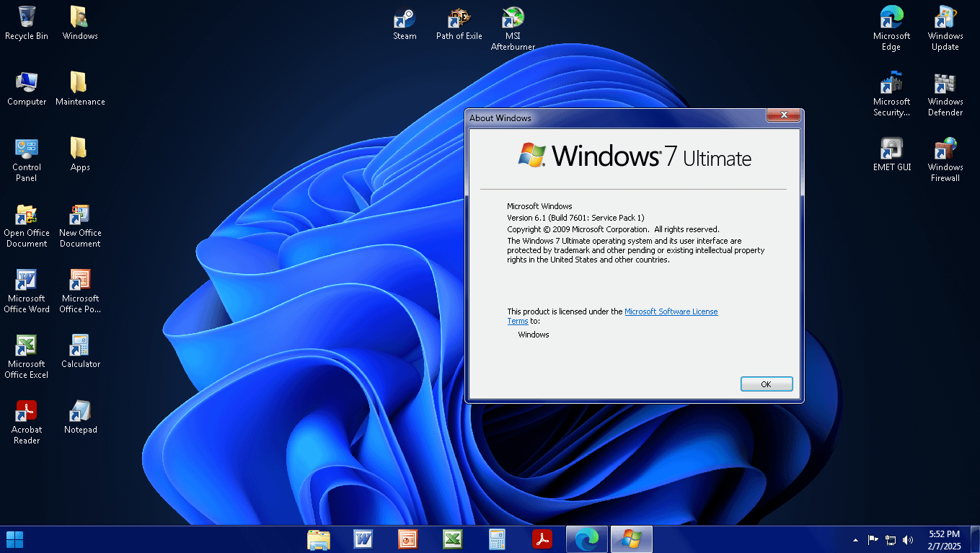Open File Explorer from the taskbar

(318, 539)
